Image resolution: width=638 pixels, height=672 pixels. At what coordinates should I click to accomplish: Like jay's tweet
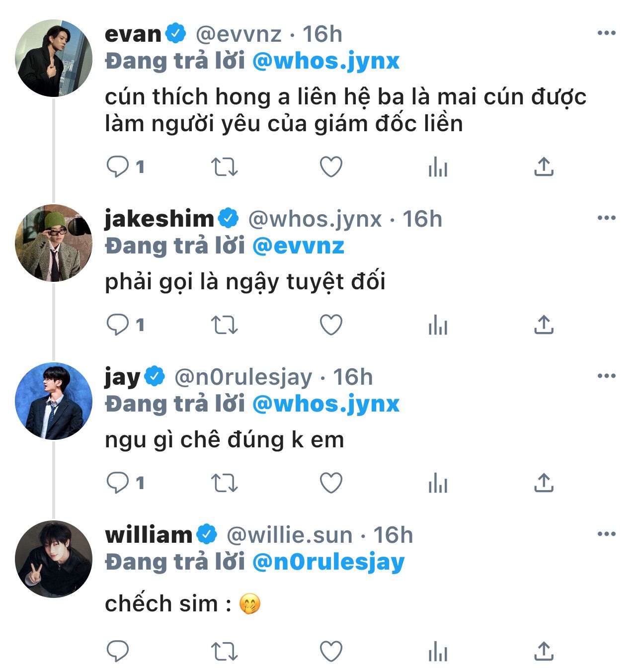click(331, 483)
